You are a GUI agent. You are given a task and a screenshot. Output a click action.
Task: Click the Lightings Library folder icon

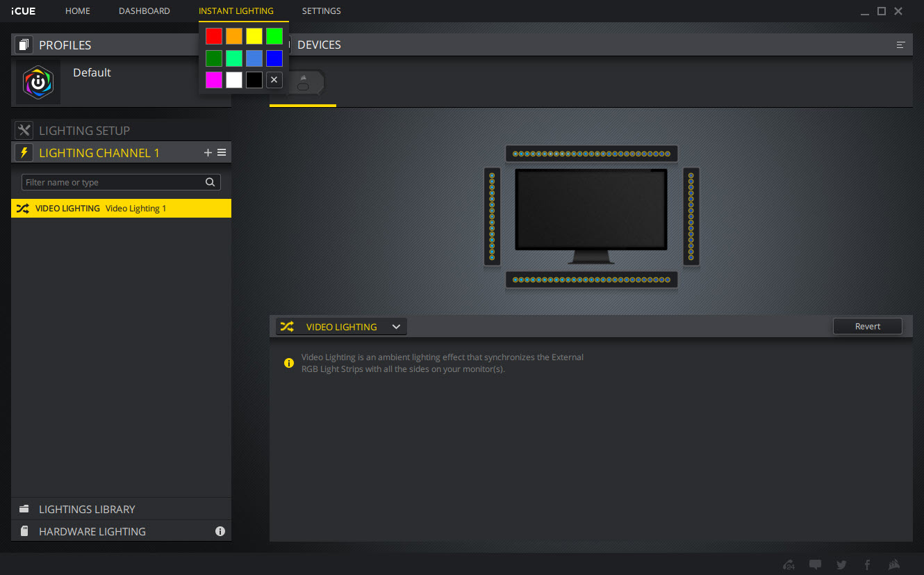24,509
